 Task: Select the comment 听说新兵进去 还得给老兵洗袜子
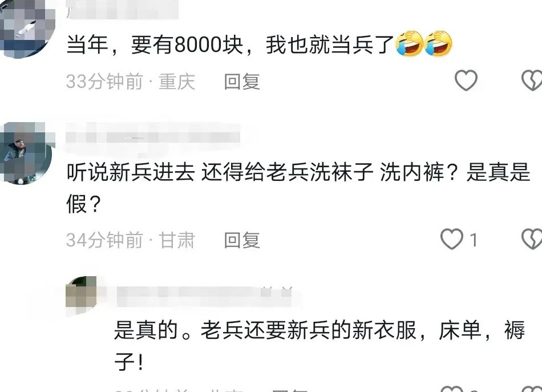pyautogui.click(x=220, y=172)
